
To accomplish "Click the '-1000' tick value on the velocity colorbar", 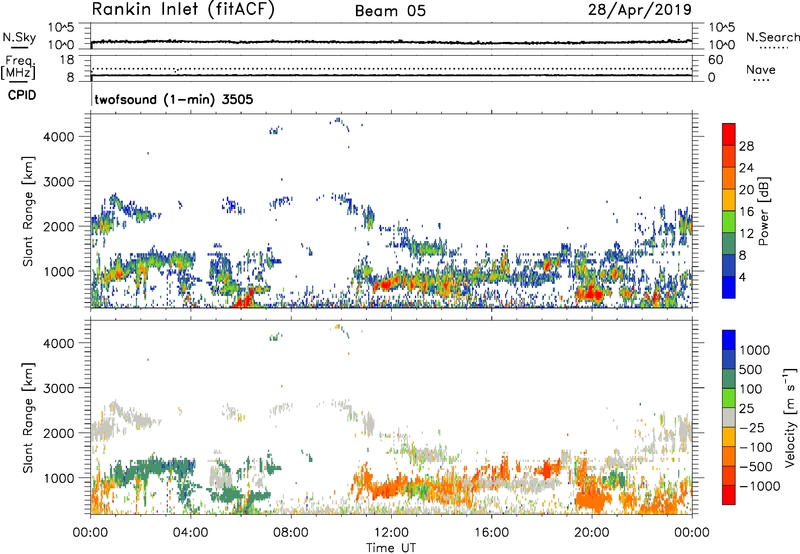I will (760, 486).
